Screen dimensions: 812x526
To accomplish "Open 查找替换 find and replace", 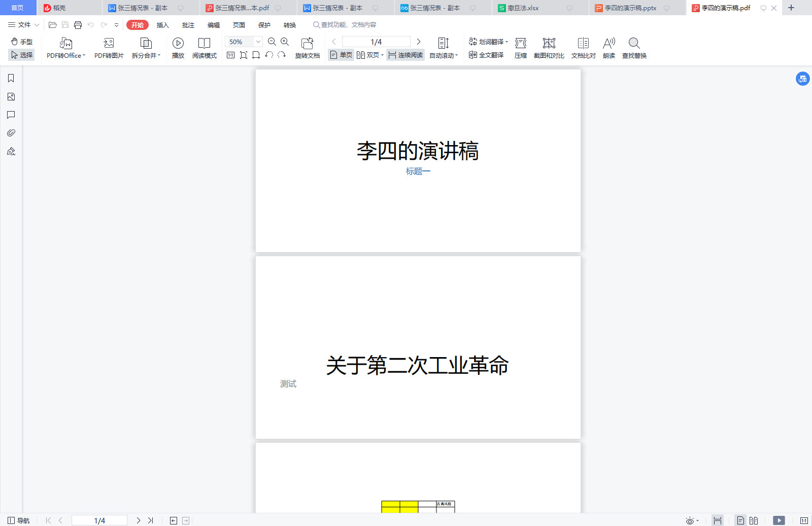I will click(x=634, y=48).
